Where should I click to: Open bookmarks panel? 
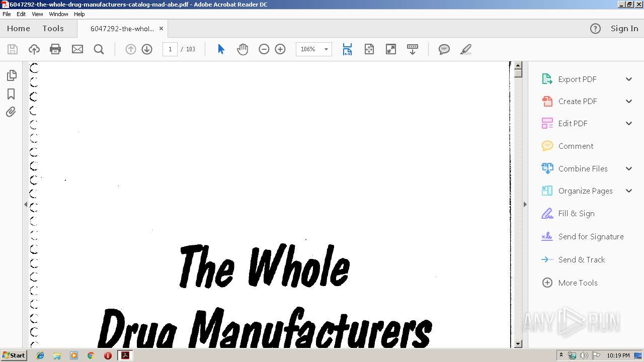tap(11, 94)
